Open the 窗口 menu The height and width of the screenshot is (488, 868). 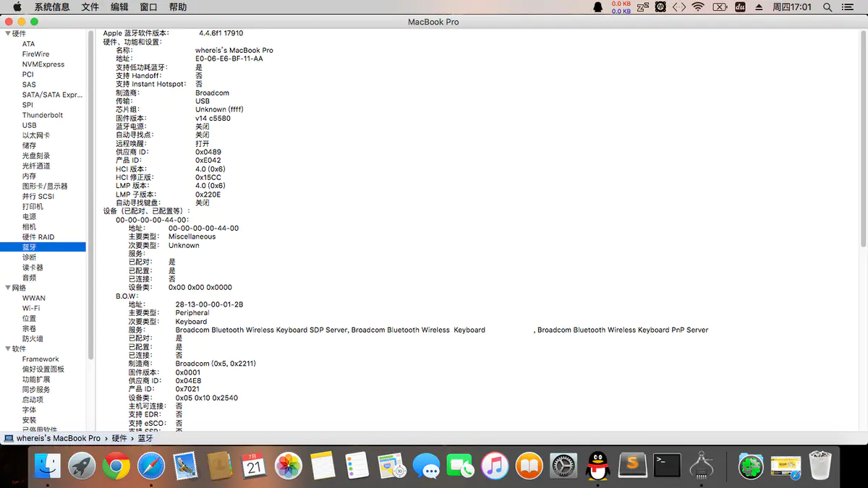[148, 7]
